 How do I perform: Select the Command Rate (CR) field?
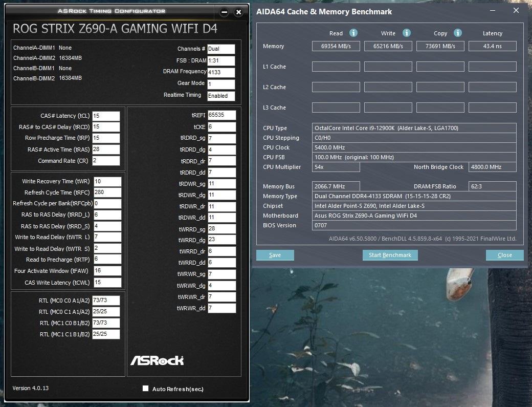click(106, 160)
